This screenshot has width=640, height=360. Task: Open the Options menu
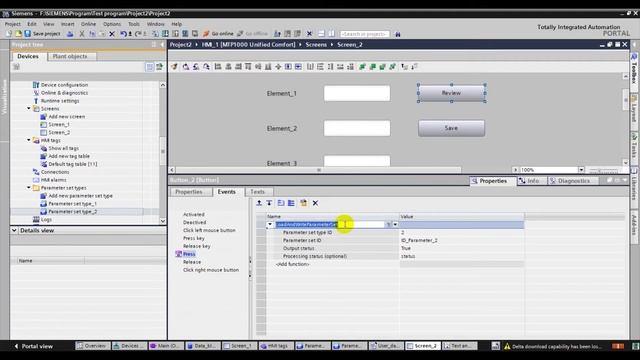[x=112, y=24]
